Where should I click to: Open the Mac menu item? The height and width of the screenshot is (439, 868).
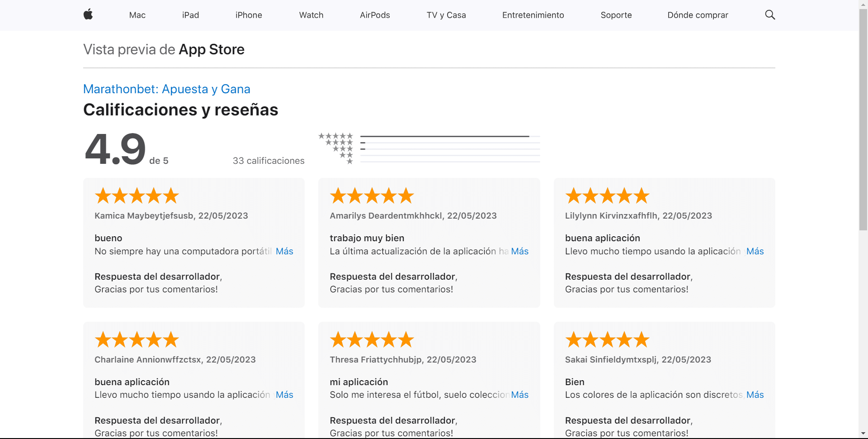pyautogui.click(x=137, y=15)
